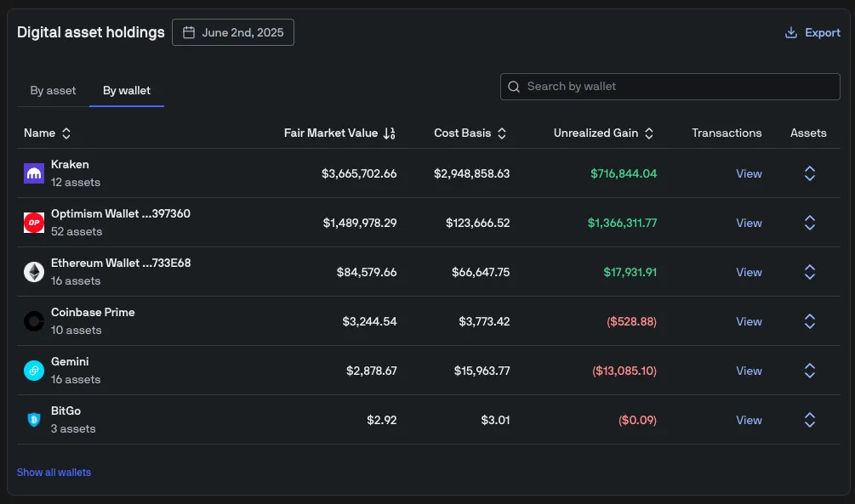
Task: View transactions for Gemini
Action: point(749,371)
